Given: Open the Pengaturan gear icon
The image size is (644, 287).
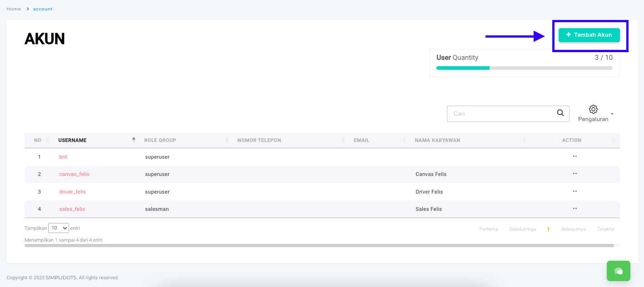Looking at the screenshot, I should (x=593, y=109).
